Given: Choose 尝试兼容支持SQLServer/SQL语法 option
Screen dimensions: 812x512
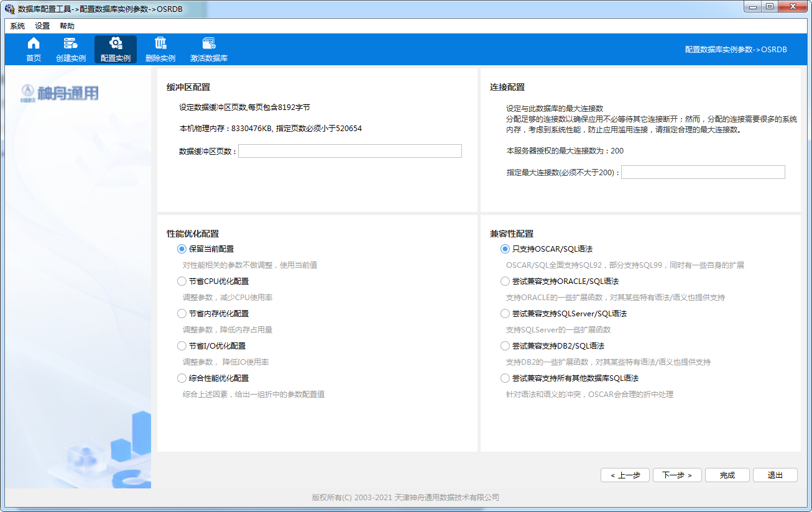Looking at the screenshot, I should [505, 314].
